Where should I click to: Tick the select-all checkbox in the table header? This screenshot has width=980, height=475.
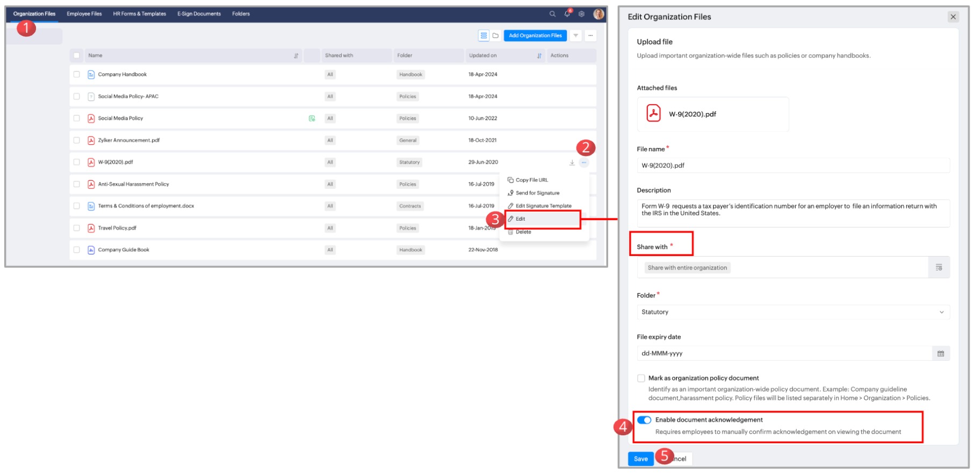[x=77, y=56]
